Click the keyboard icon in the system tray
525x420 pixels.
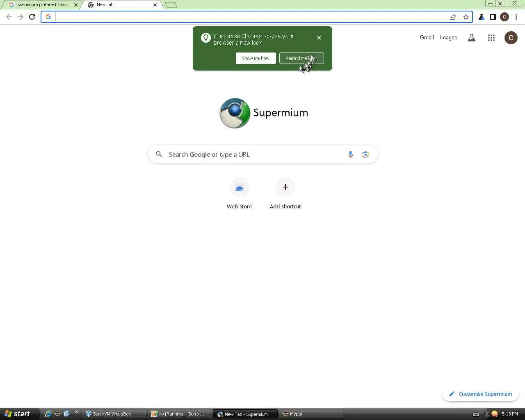476,414
